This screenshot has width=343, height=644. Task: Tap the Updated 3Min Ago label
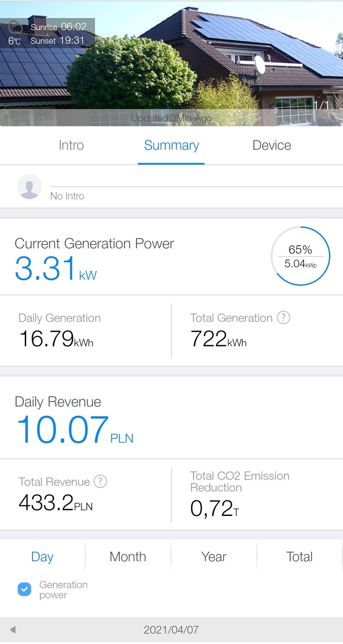(x=171, y=118)
